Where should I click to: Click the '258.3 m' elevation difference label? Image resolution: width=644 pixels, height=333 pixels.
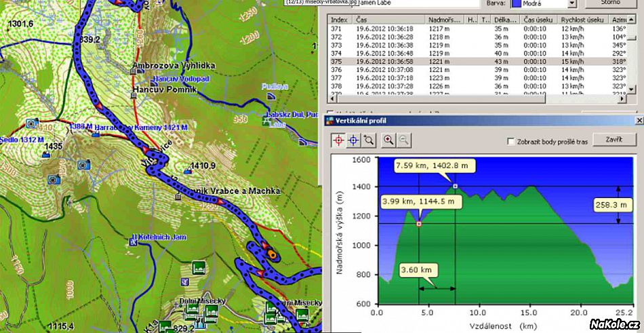pyautogui.click(x=613, y=204)
